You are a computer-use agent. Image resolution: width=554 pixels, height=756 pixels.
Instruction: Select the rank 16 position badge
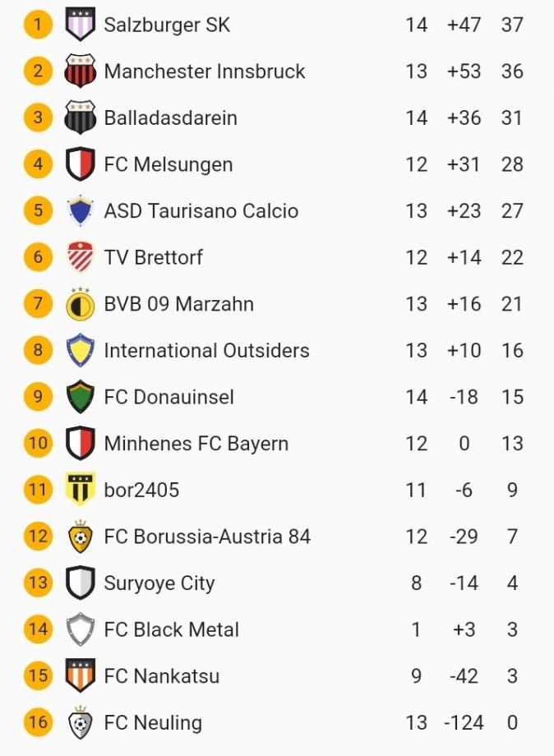click(x=38, y=723)
